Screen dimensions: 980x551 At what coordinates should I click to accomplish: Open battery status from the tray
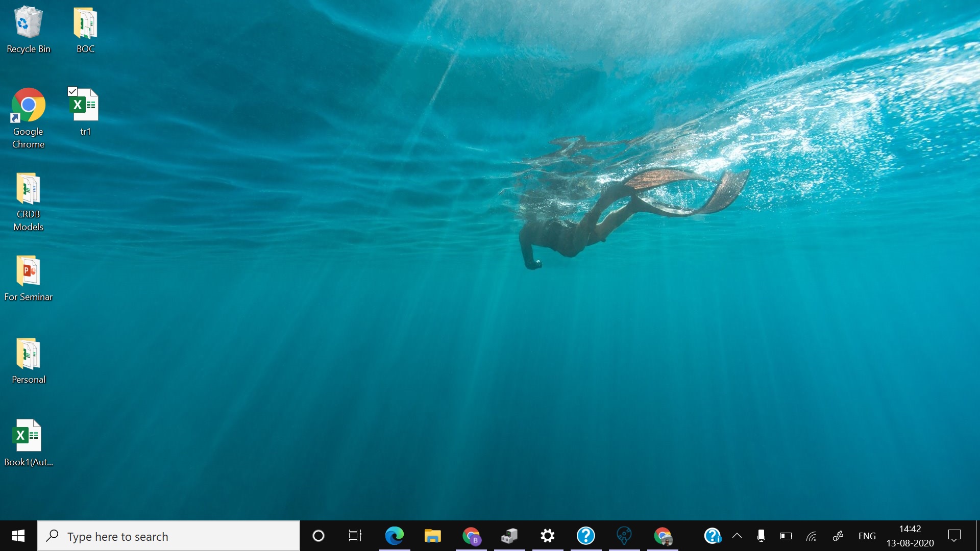pyautogui.click(x=786, y=536)
